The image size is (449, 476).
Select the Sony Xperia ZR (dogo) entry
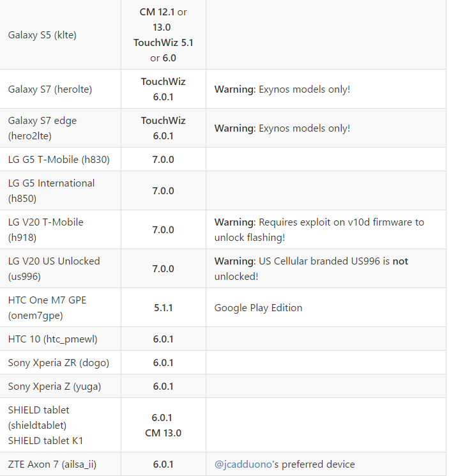[x=58, y=363]
